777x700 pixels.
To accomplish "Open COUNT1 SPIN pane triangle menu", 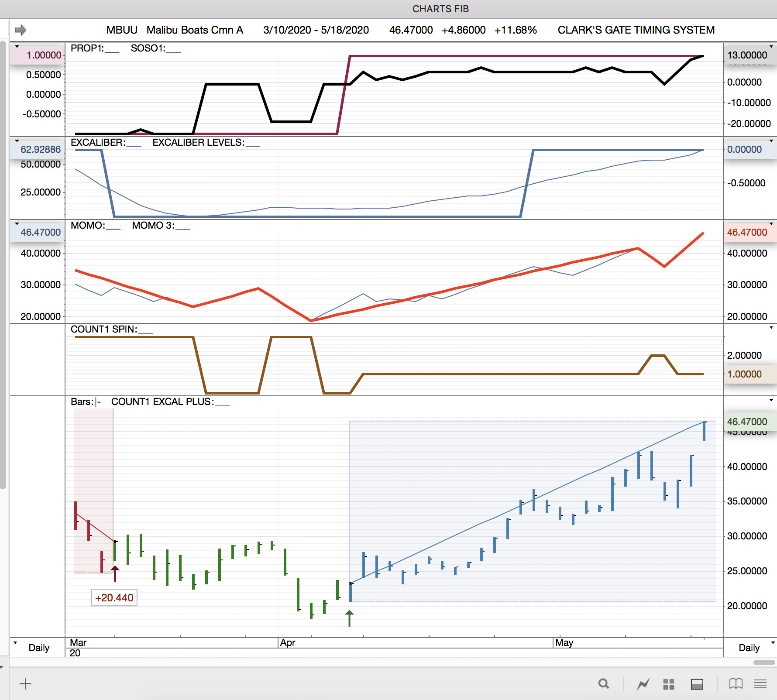I will [771, 327].
